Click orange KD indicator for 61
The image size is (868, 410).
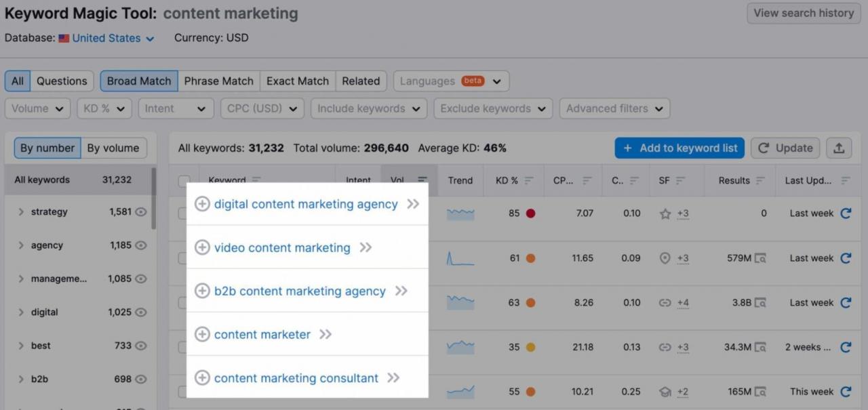pos(530,258)
